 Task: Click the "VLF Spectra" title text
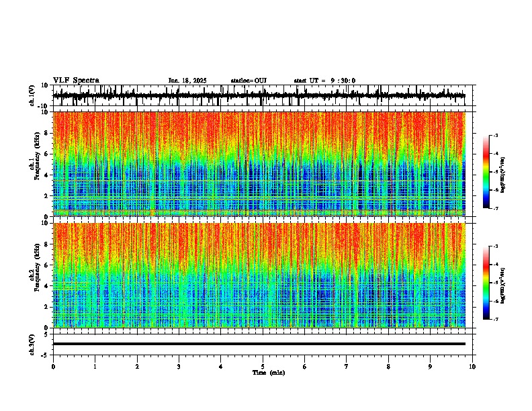click(76, 81)
